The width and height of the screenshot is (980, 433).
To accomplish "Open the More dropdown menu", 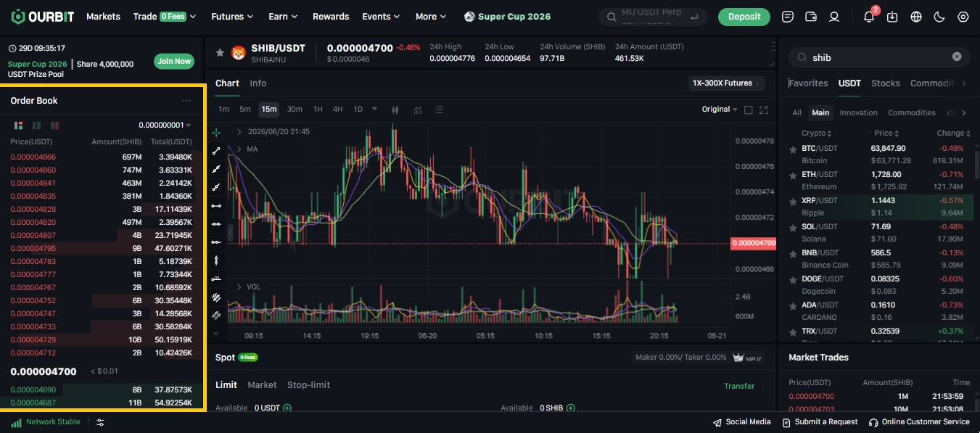I will click(x=431, y=16).
